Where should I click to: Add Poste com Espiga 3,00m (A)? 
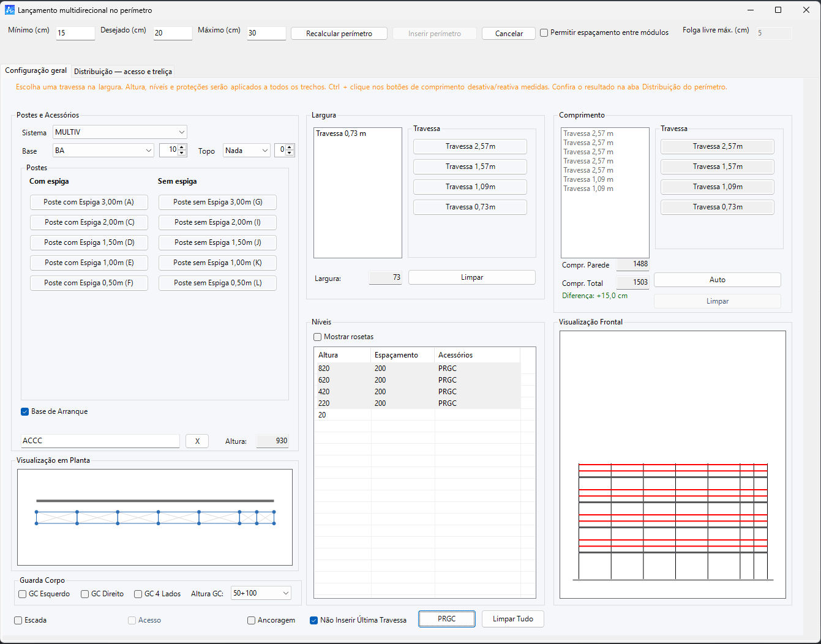click(x=89, y=202)
